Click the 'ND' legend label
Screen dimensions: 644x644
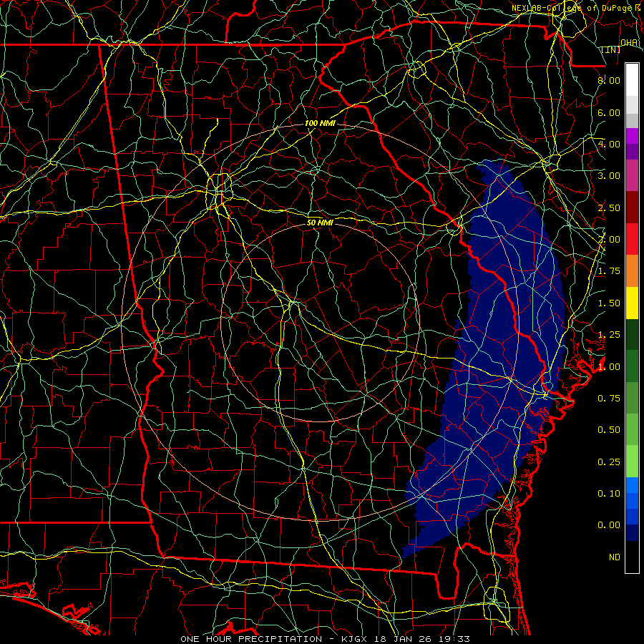click(615, 557)
